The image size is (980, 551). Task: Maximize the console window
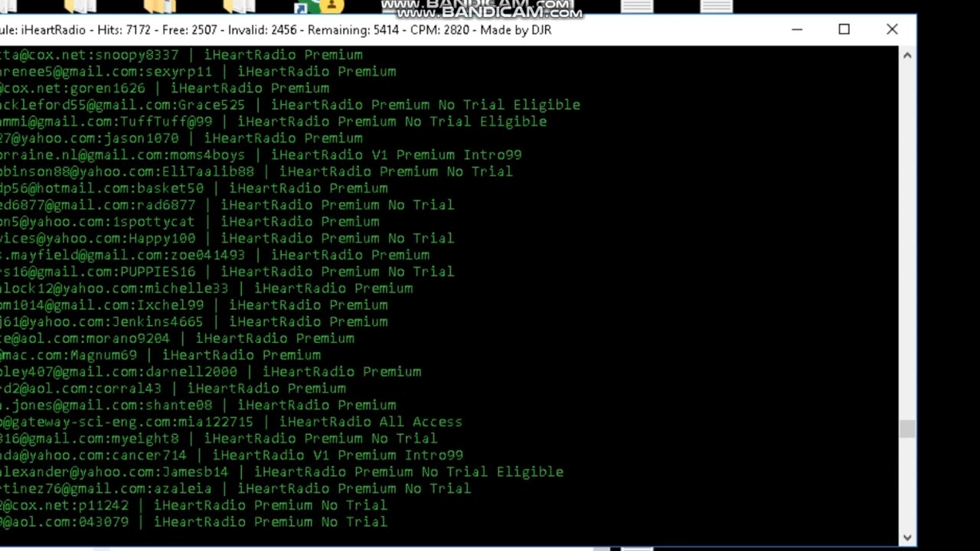(844, 30)
